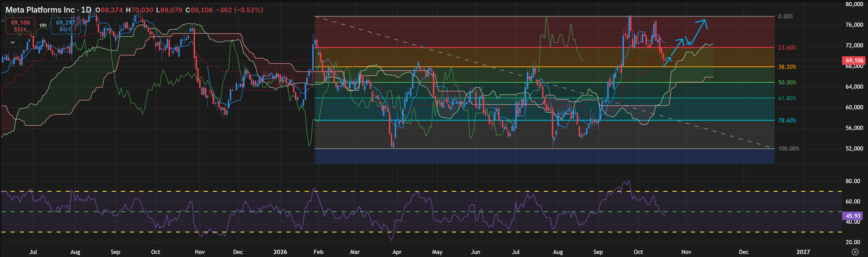Click the red 69,106 current price tag
868x257 pixels.
[x=854, y=61]
